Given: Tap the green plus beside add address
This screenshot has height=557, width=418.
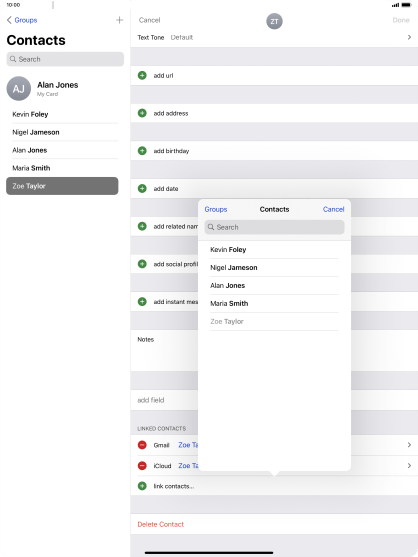Looking at the screenshot, I should pos(142,113).
